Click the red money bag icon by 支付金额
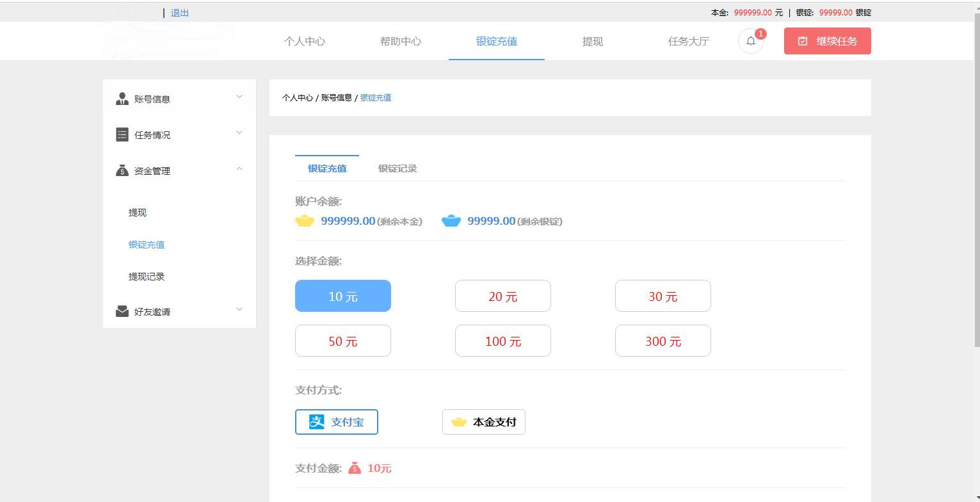The image size is (980, 502). (x=355, y=468)
